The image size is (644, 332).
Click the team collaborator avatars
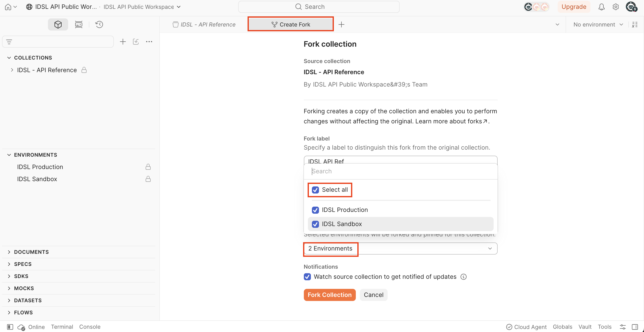click(x=537, y=7)
